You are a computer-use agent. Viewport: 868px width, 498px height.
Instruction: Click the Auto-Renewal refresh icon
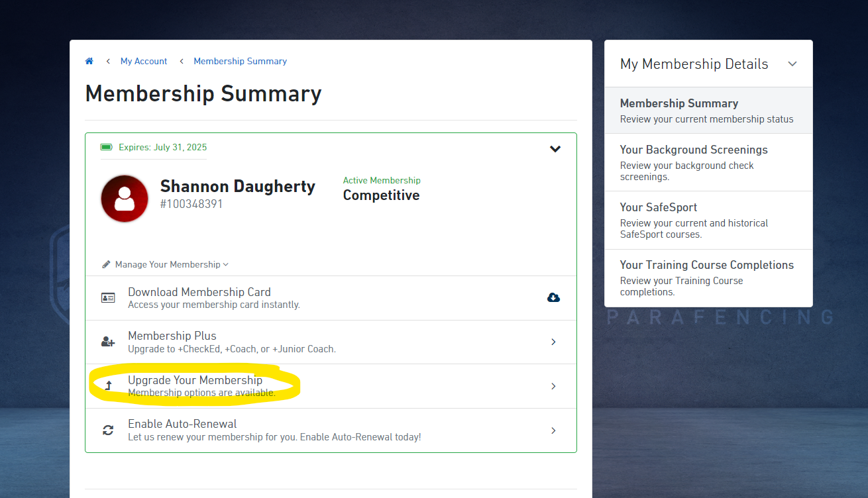[x=108, y=430]
